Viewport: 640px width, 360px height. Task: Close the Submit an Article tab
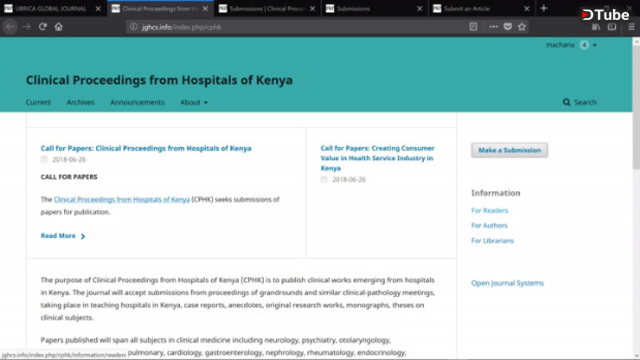point(527,9)
